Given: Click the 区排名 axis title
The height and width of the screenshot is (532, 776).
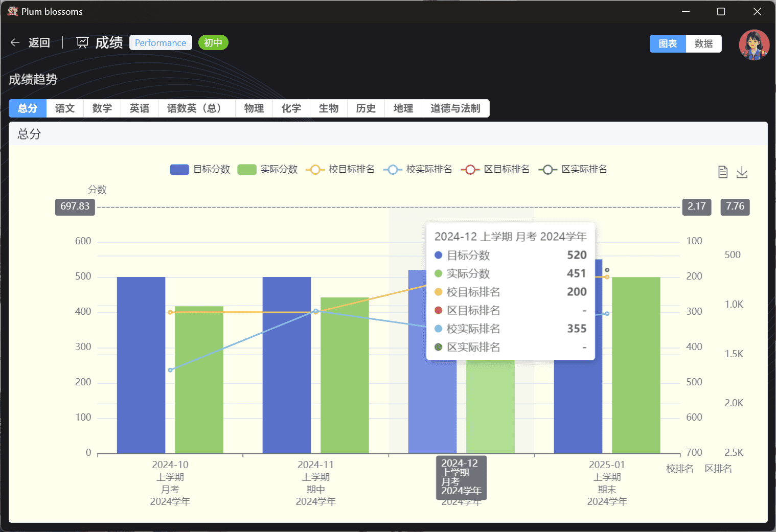Looking at the screenshot, I should 718,469.
